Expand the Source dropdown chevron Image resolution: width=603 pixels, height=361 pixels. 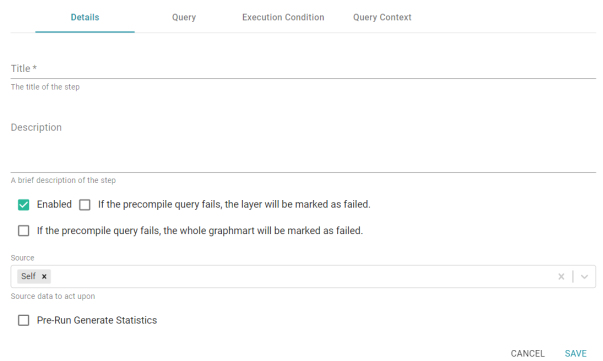pyautogui.click(x=584, y=276)
